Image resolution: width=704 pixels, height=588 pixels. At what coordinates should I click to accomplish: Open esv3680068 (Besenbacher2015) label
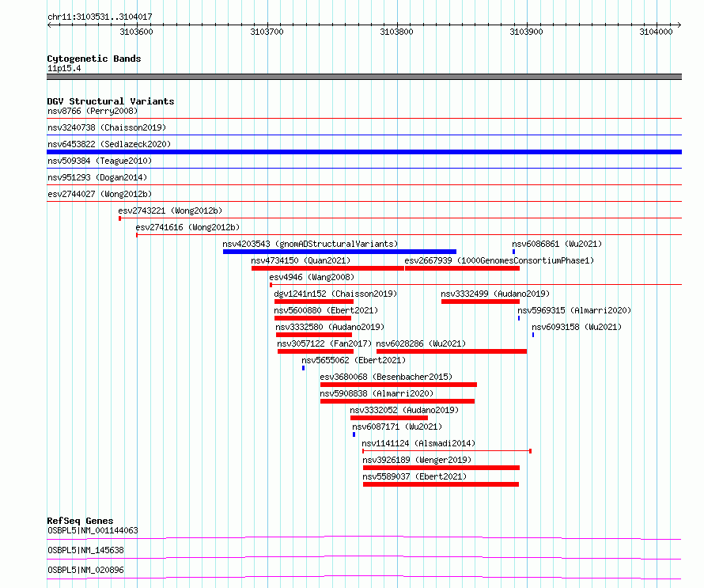[386, 377]
